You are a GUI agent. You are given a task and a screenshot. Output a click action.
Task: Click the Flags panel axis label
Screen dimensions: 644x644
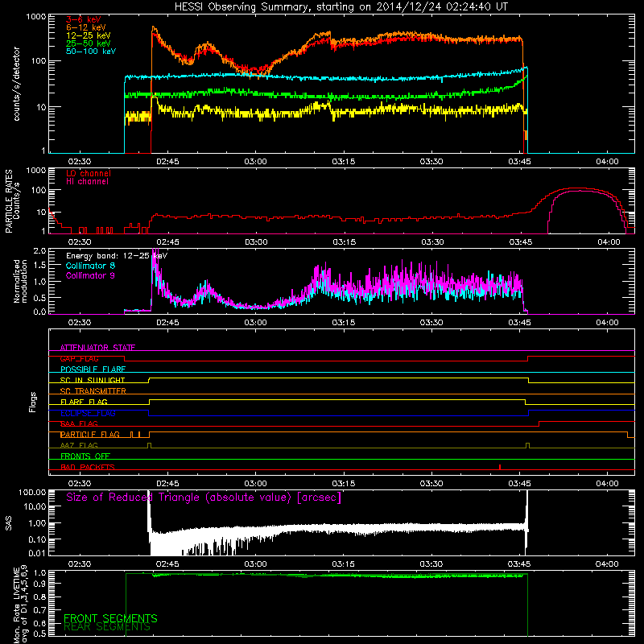33,402
